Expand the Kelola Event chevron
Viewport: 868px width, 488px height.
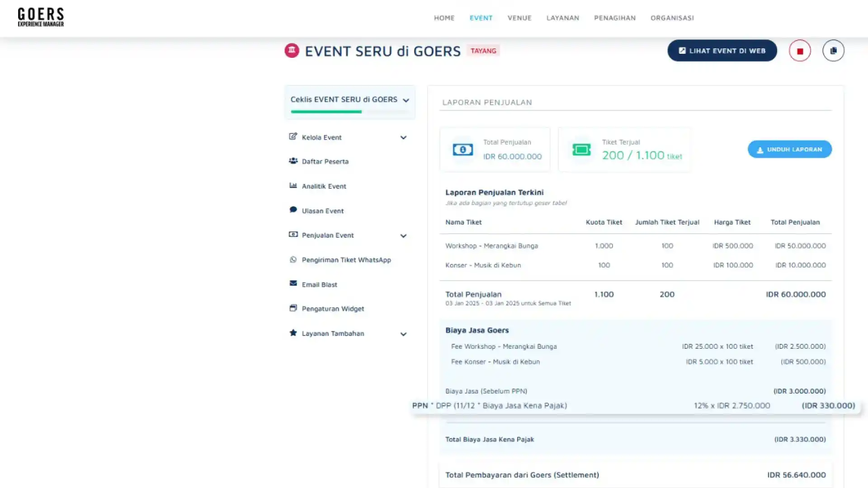[403, 137]
